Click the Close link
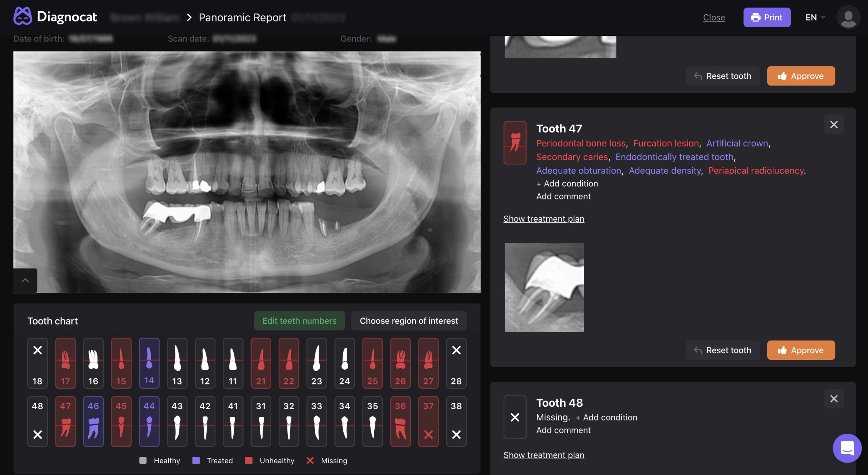 click(714, 18)
